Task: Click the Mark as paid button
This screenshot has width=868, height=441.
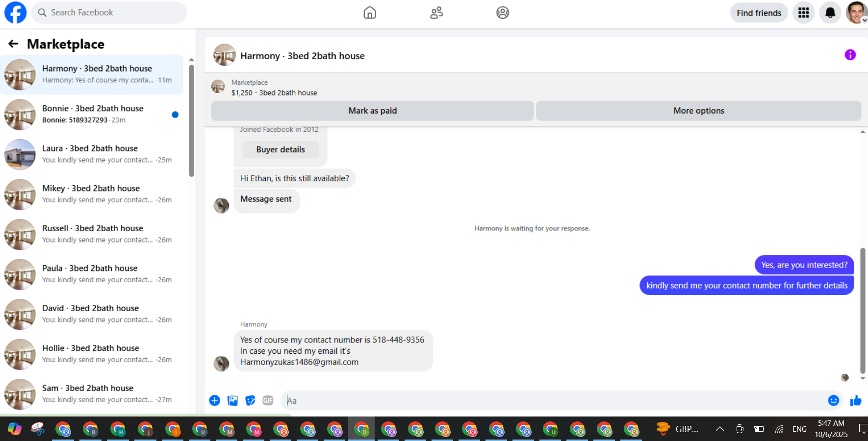Action: 372,111
